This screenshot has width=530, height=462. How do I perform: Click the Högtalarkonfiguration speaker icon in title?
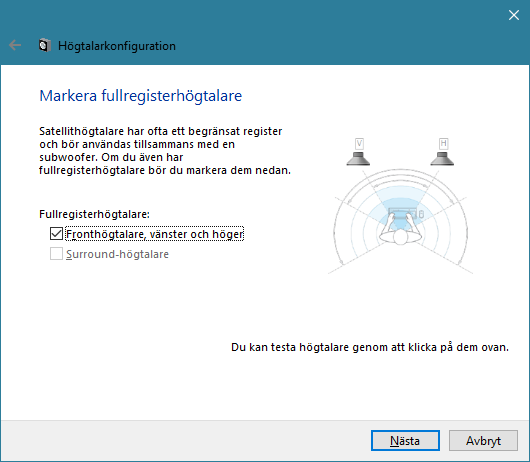click(45, 45)
